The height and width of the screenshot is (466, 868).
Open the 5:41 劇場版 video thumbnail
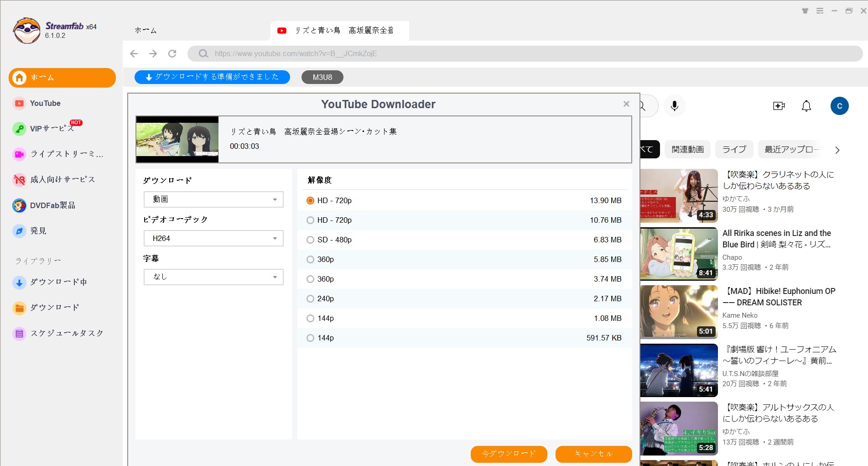click(x=679, y=370)
